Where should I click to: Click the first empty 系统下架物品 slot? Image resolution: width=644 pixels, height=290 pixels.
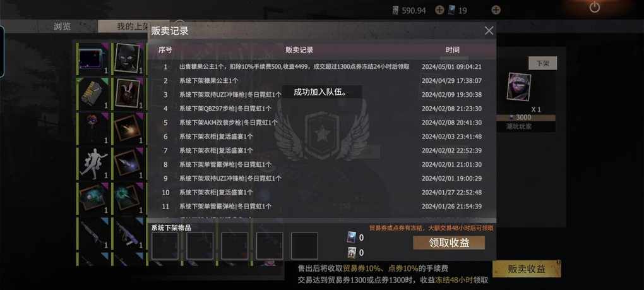click(165, 246)
